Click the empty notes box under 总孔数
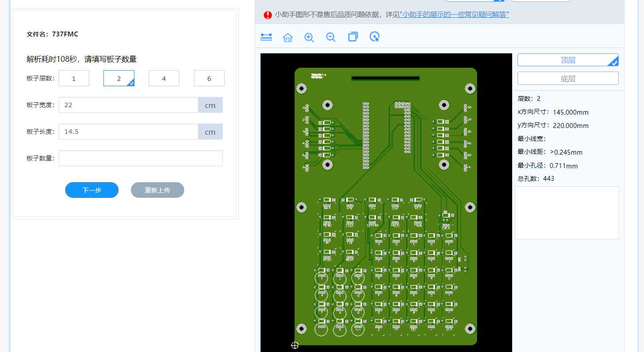This screenshot has height=352, width=644. [x=567, y=212]
